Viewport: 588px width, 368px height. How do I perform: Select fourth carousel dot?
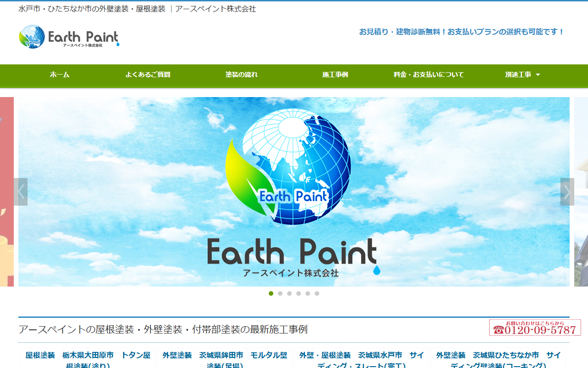(299, 293)
